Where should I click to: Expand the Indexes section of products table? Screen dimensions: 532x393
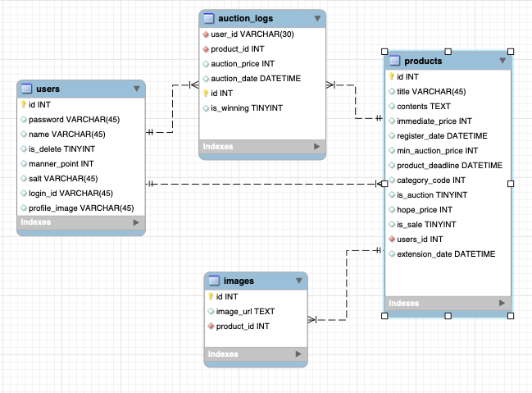coord(502,303)
